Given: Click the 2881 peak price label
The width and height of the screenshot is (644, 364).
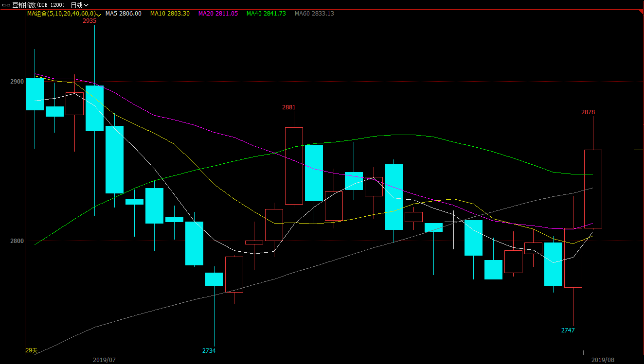Looking at the screenshot, I should pos(289,107).
